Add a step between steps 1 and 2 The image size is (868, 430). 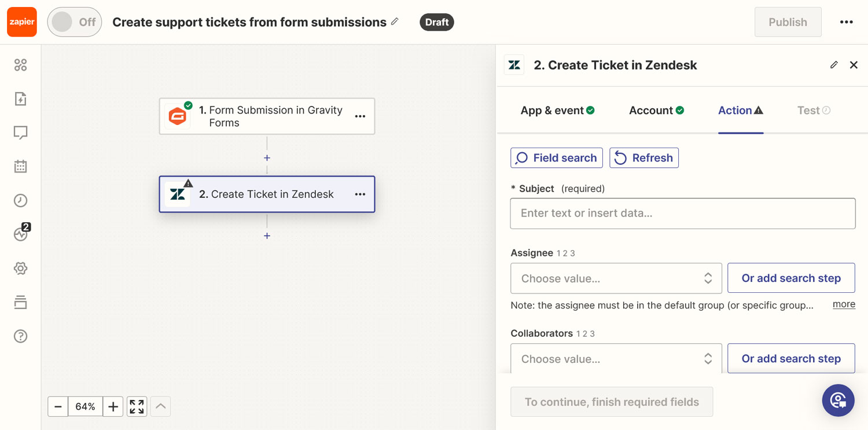pyautogui.click(x=267, y=157)
